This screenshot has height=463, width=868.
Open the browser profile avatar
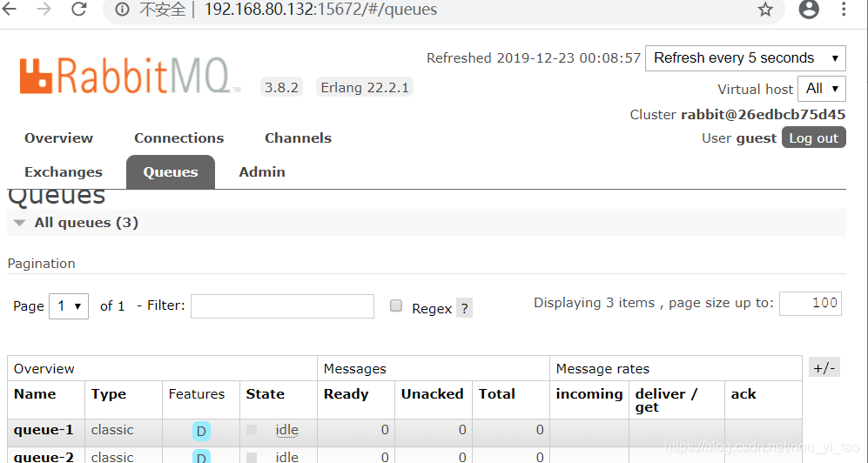coord(809,9)
